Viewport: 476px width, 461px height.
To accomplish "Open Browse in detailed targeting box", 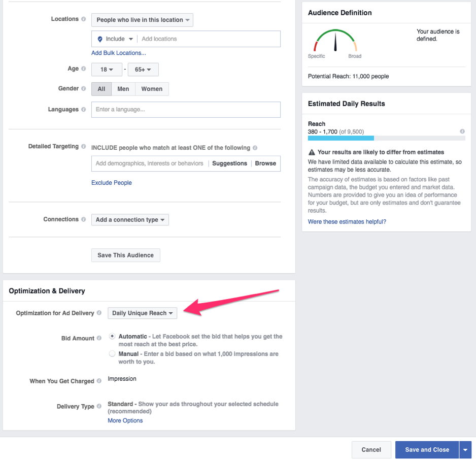I will [265, 163].
